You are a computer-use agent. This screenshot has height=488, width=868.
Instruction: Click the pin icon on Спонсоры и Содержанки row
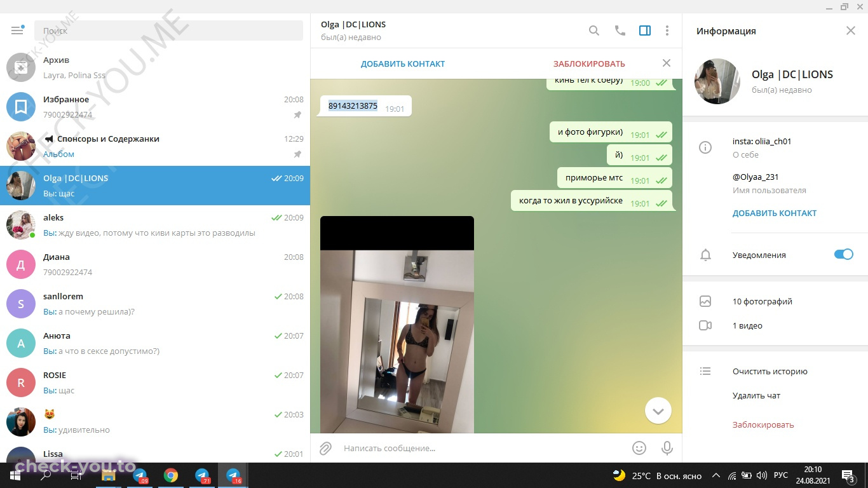pos(297,154)
